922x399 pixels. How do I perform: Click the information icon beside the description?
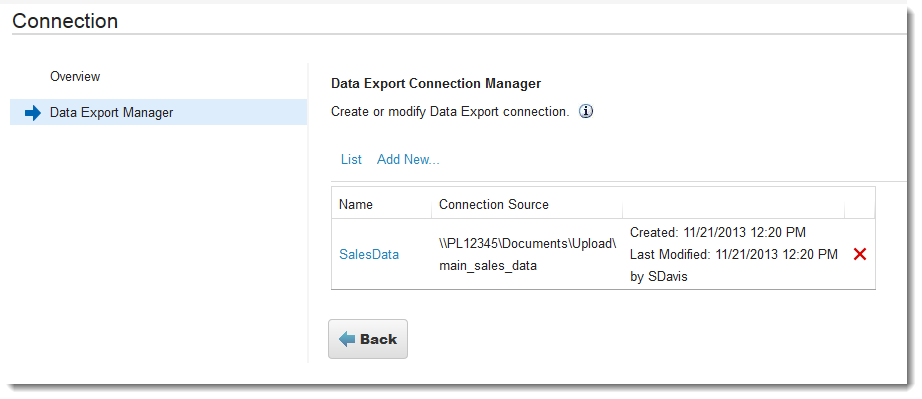click(586, 112)
